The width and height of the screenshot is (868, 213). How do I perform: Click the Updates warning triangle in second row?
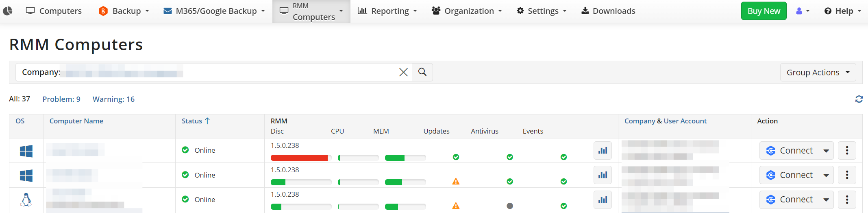coord(456,181)
